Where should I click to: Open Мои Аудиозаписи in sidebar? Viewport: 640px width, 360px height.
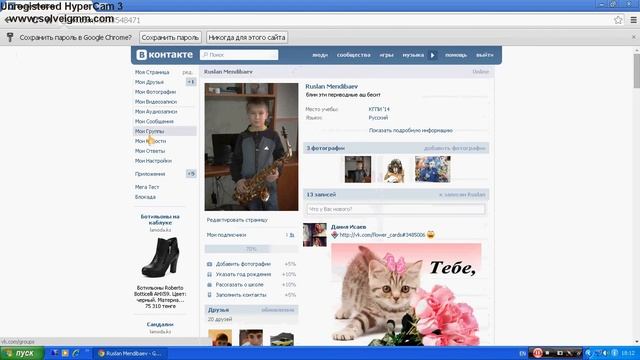pyautogui.click(x=156, y=111)
